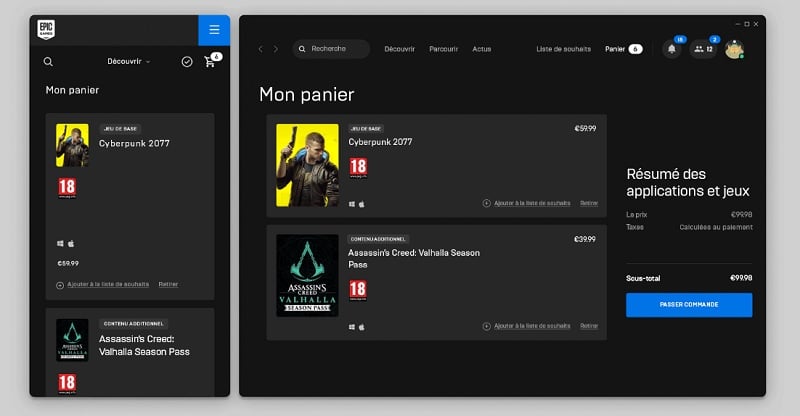This screenshot has height=416, width=800.
Task: Click Windows icon on desktop Valhalla card
Action: 352,327
